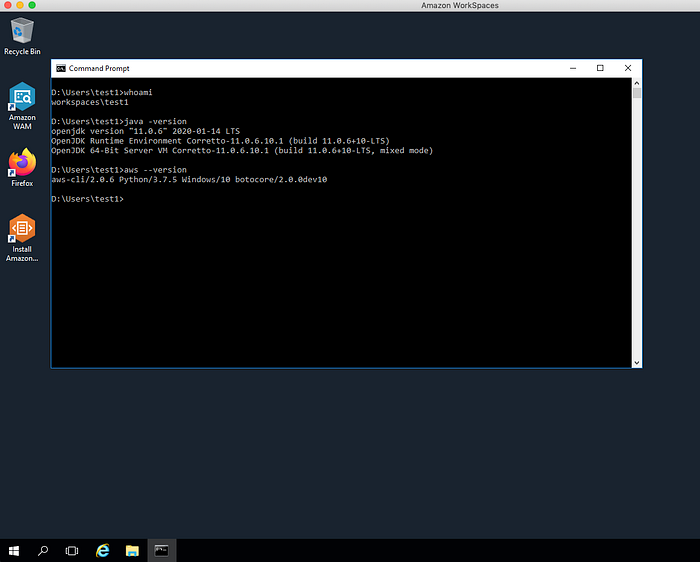Click scrollbar down arrow in Command Prompt
This screenshot has height=562, width=700.
point(637,363)
